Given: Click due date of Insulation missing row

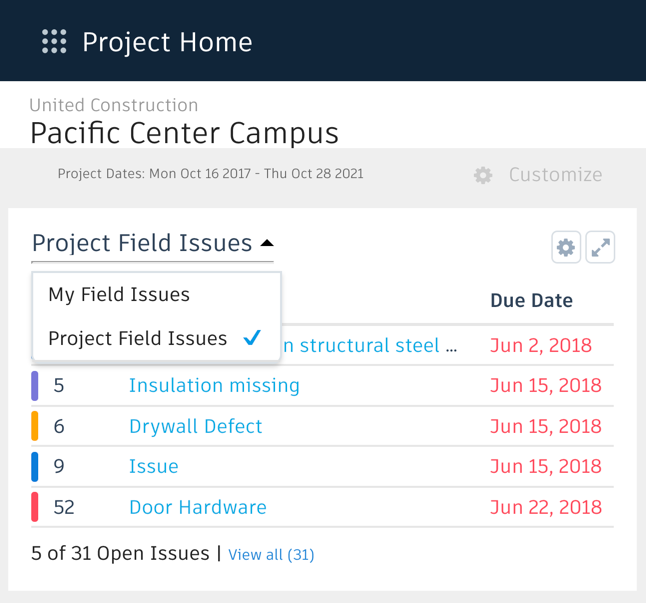Looking at the screenshot, I should point(546,386).
